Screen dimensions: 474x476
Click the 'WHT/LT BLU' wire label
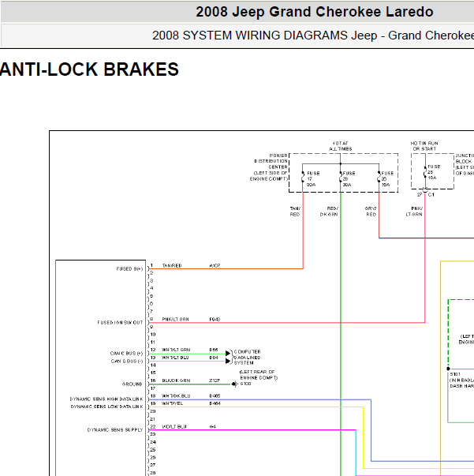(175, 358)
